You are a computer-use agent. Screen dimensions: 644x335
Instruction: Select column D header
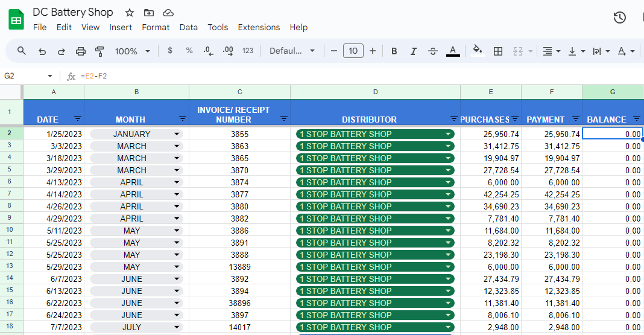tap(375, 92)
